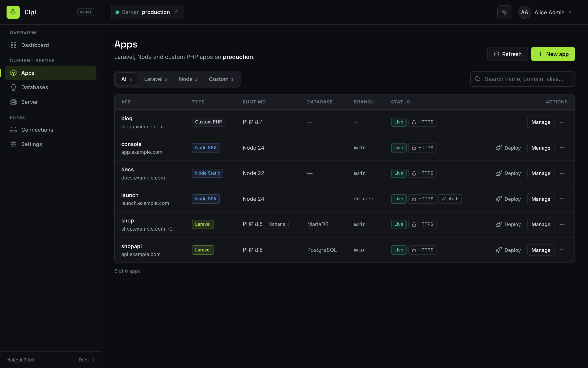Viewport: 588px width, 368px height.
Task: Open Connections in the sidebar
Action: tap(50, 130)
